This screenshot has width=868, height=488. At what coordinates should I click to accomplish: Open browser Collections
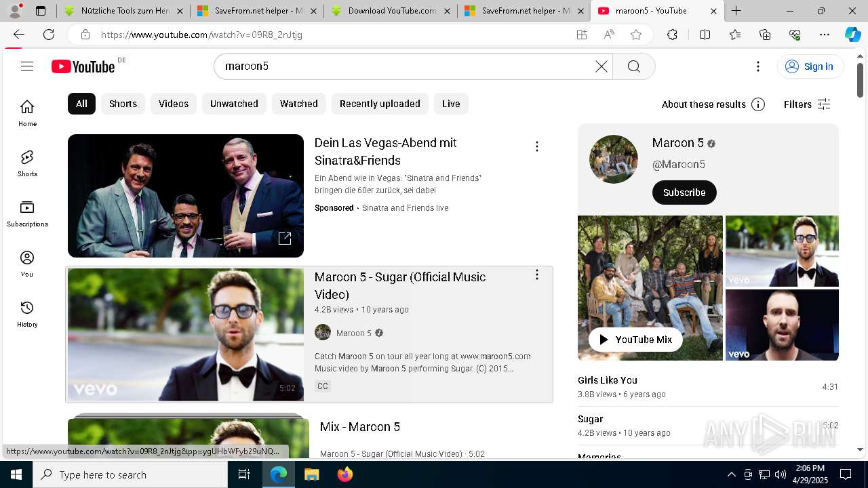765,35
